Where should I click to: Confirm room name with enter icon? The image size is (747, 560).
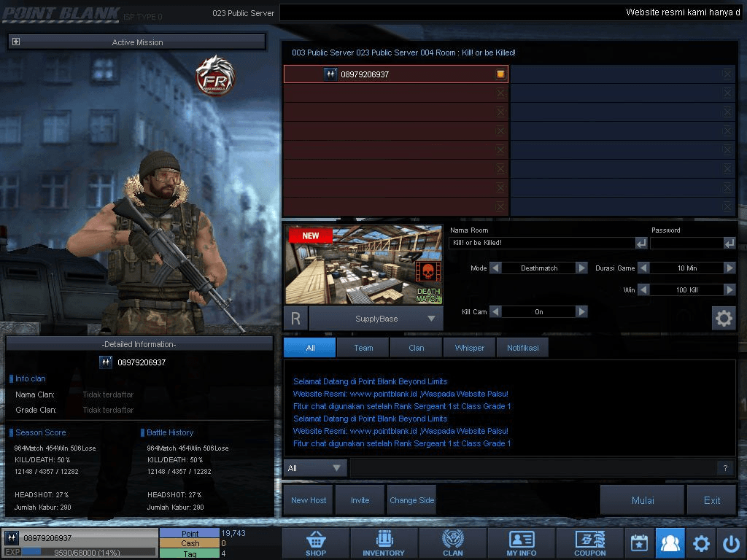point(641,244)
